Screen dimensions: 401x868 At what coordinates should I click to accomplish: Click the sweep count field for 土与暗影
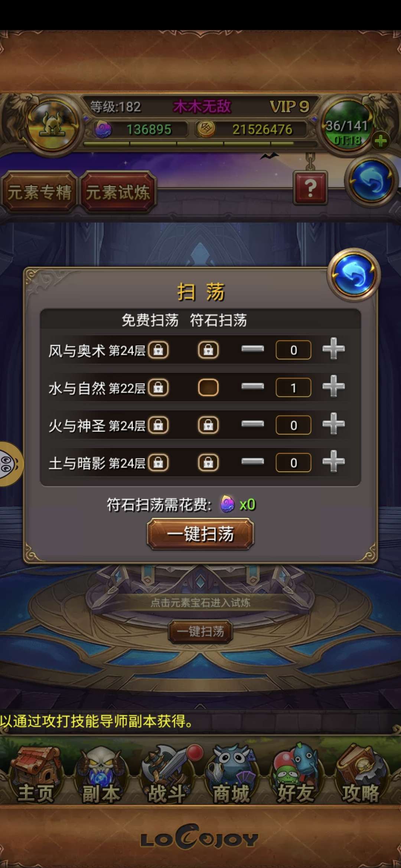coord(293,463)
